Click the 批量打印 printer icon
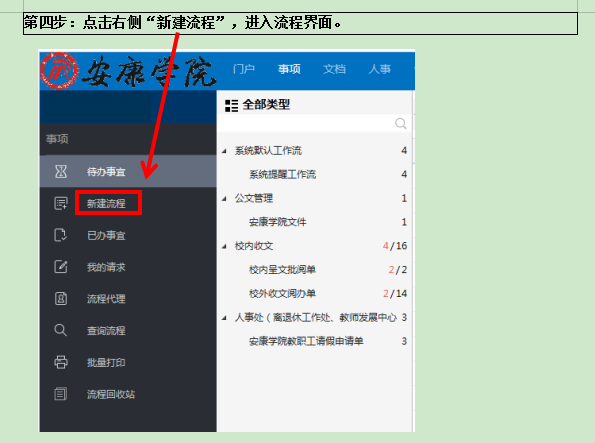This screenshot has height=443, width=595. (x=61, y=362)
